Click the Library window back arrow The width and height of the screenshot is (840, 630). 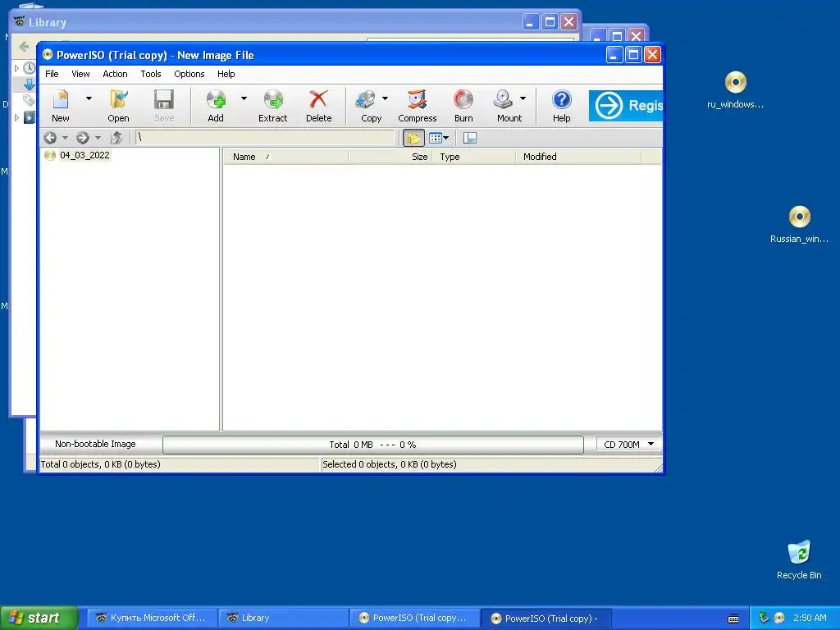click(24, 47)
